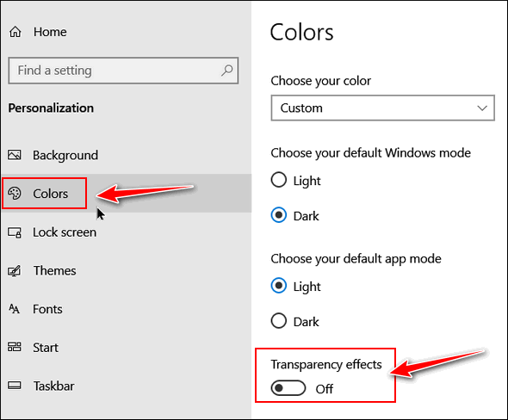Select Dark for default Windows mode
Screen dimensions: 508x420
[x=279, y=215]
